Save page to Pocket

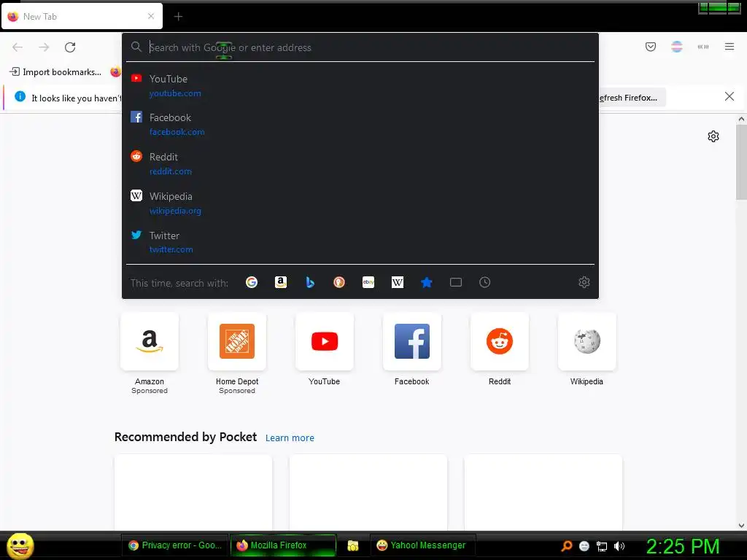click(651, 47)
